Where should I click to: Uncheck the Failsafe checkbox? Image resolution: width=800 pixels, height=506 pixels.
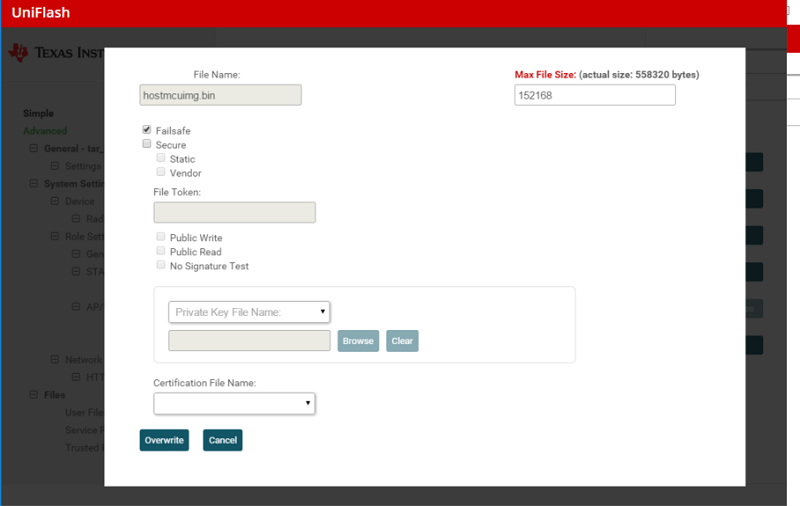click(x=147, y=130)
